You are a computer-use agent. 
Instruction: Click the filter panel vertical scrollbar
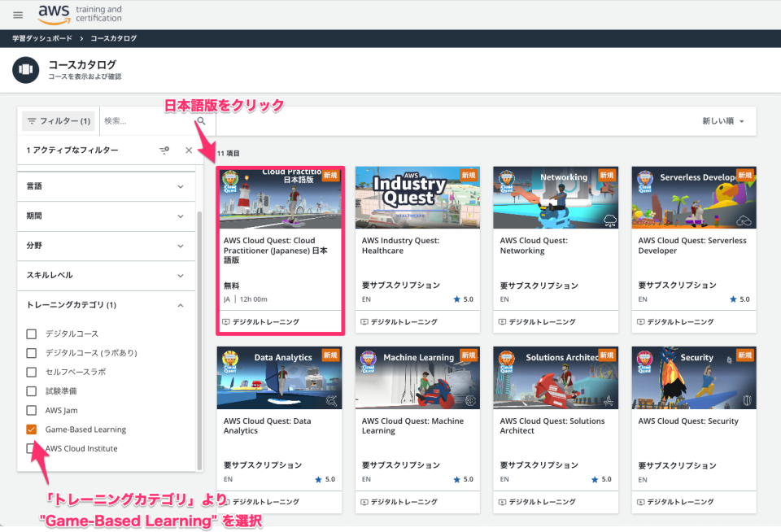coord(200,340)
